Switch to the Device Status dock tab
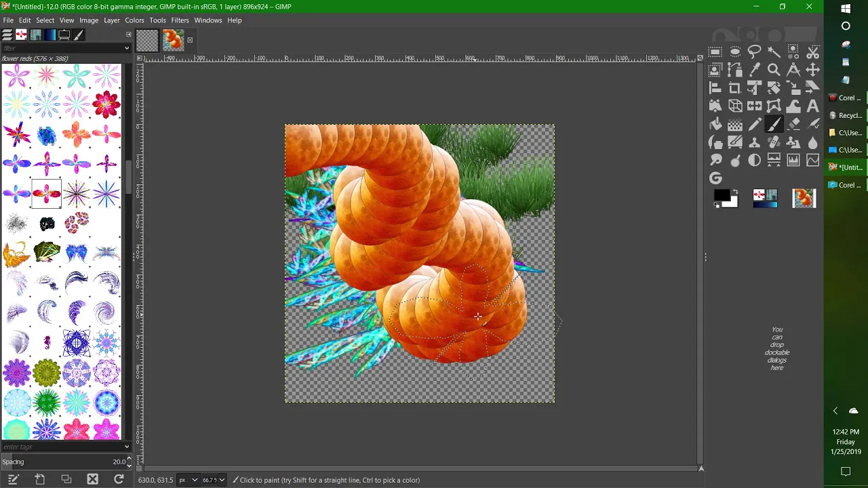The width and height of the screenshot is (868, 488). (64, 35)
